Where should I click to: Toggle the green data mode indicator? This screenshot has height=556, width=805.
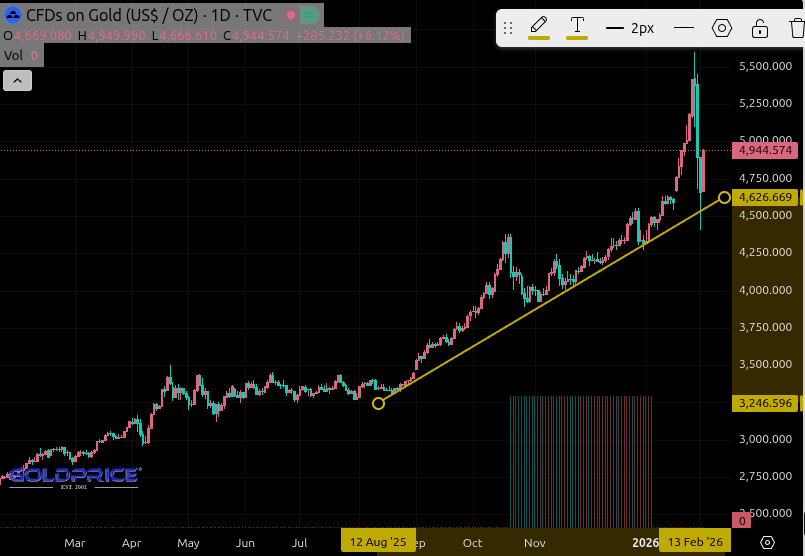310,15
